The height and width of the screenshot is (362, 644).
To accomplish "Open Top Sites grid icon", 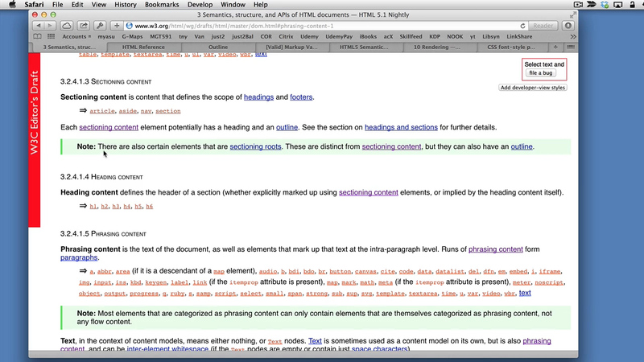I will tap(51, 36).
